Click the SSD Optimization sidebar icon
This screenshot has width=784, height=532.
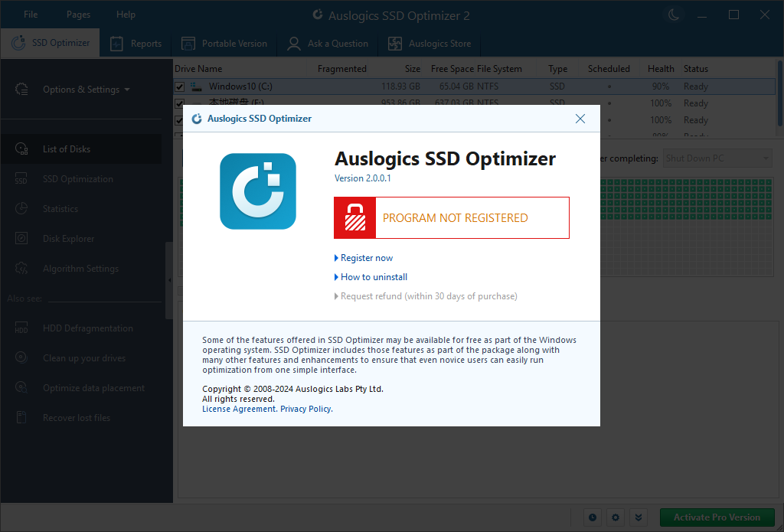[x=21, y=179]
